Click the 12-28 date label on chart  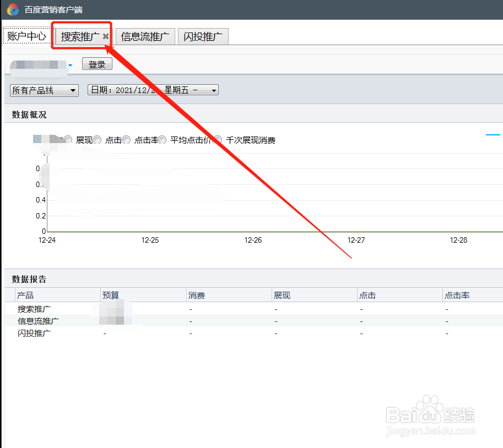[459, 240]
